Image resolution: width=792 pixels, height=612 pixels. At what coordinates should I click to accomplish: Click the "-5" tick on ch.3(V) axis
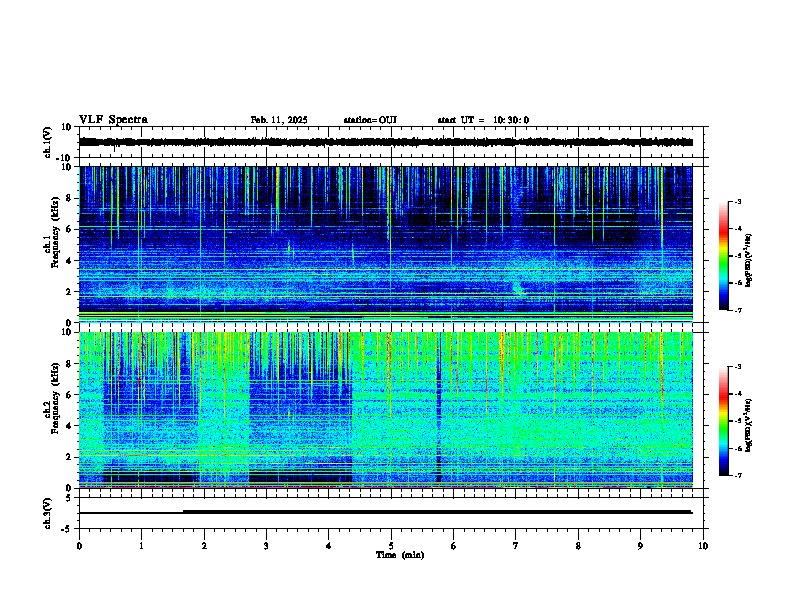click(67, 529)
